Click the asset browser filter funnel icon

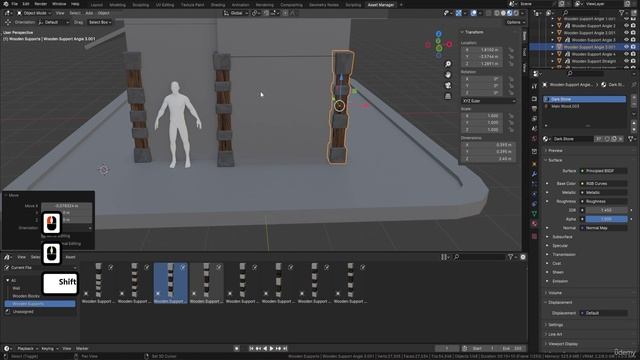[510, 257]
